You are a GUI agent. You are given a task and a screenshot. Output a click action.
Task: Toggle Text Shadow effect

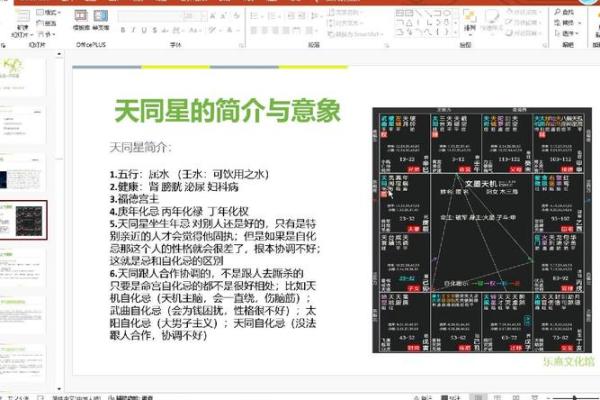pos(165,30)
